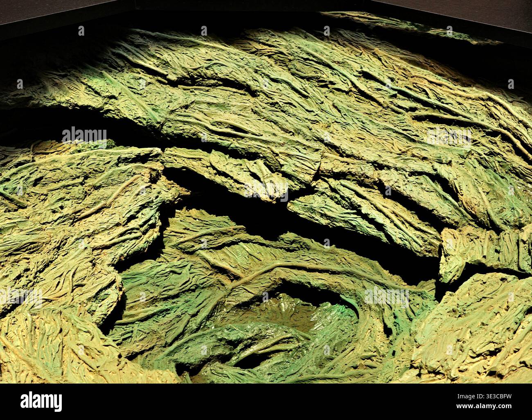Screen dimensions: 532x420
Task: Click the alamy logo in the bottom bar
Action: [x=41, y=402]
